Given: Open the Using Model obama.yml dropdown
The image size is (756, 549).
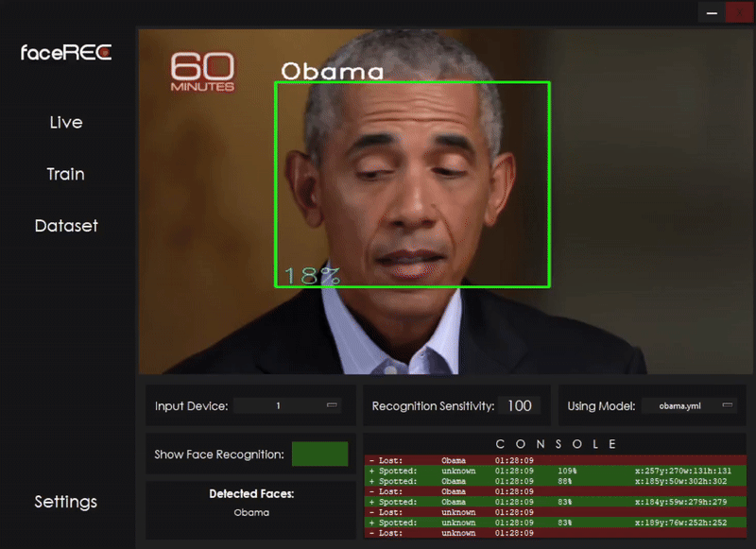Looking at the screenshot, I should coord(689,405).
